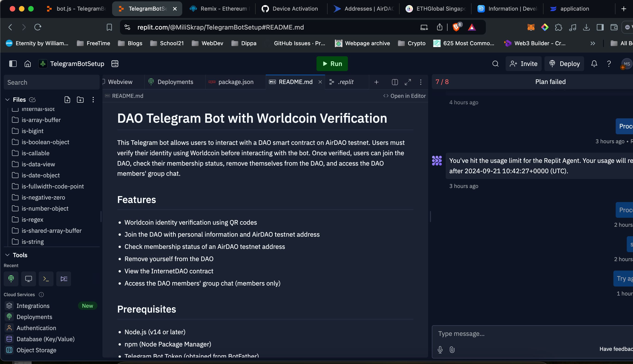Viewport: 633px width, 364px height.
Task: Collapse the Files section chevron
Action: 7,100
